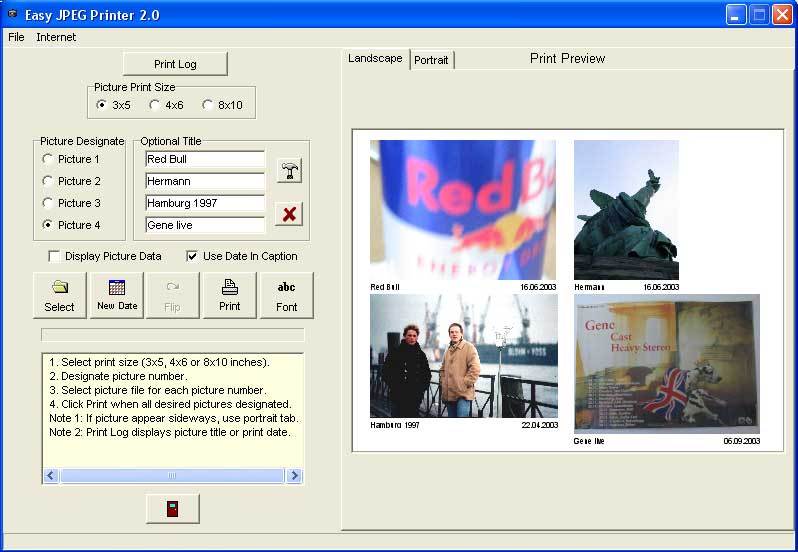Click the 06.09.2003 date caption

coord(742,441)
